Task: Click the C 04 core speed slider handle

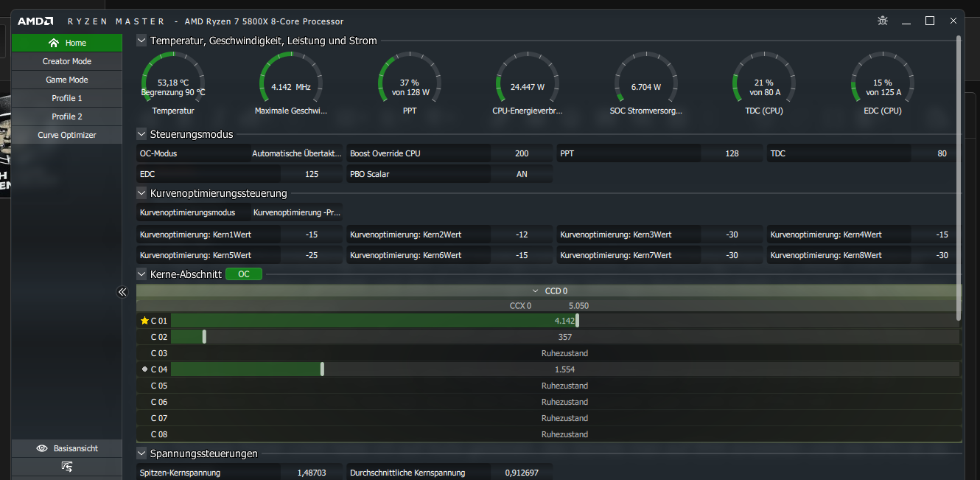Action: [x=323, y=369]
